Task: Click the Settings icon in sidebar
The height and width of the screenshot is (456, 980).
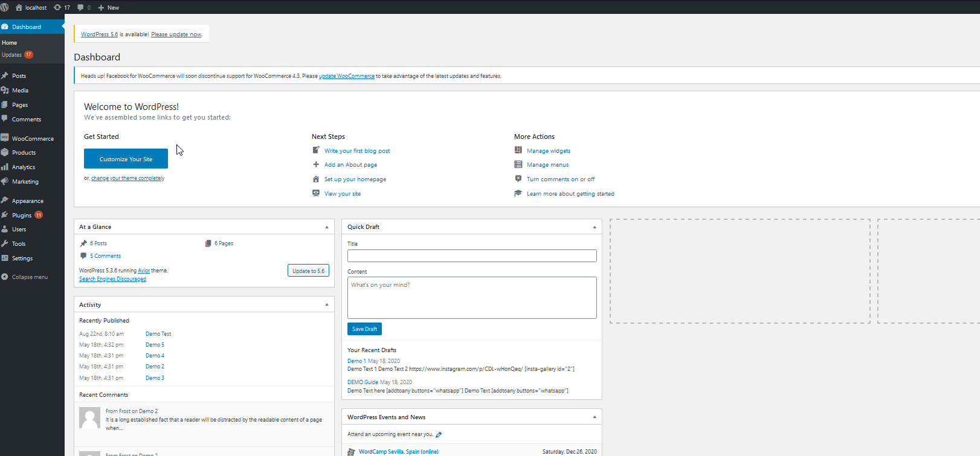Action: click(x=5, y=258)
